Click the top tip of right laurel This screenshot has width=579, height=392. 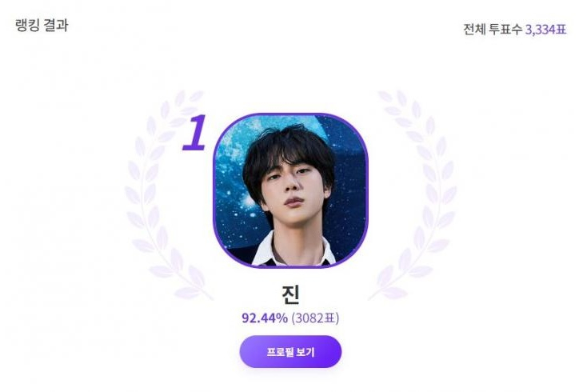tap(385, 96)
